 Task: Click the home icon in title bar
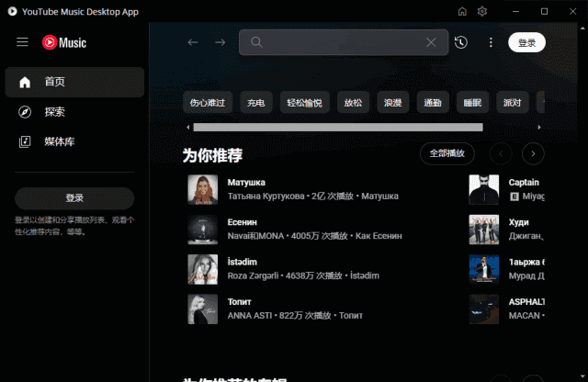coord(461,11)
